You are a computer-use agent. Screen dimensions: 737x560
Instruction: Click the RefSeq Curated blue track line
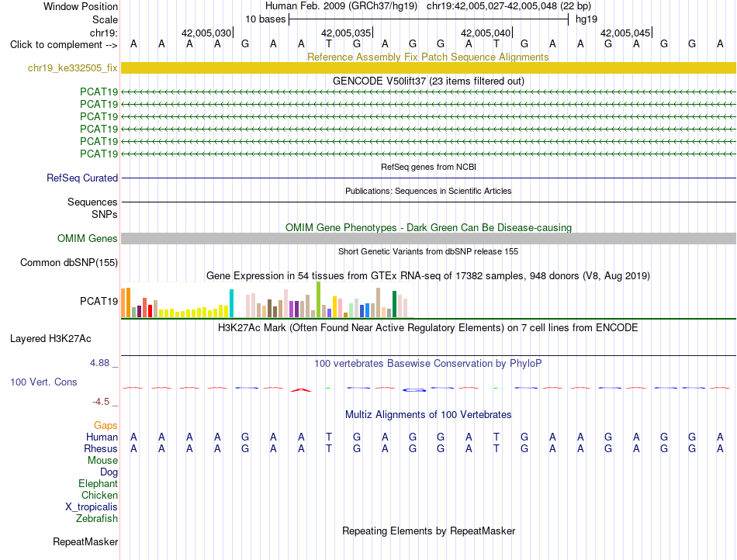(428, 178)
